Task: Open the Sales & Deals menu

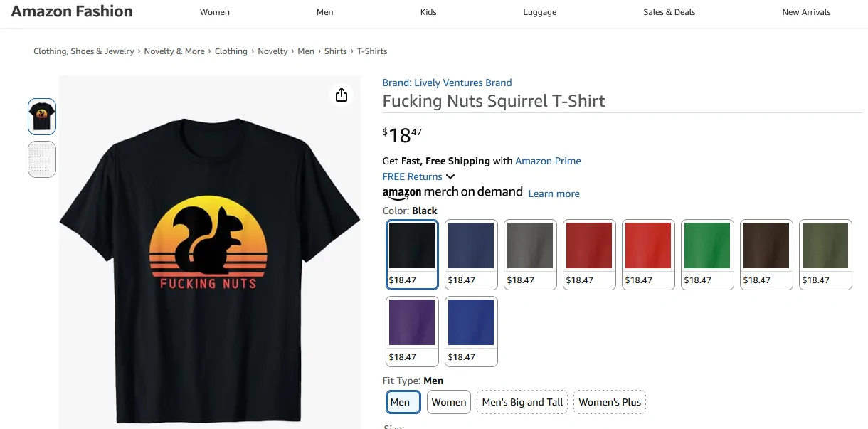Action: 669,12
